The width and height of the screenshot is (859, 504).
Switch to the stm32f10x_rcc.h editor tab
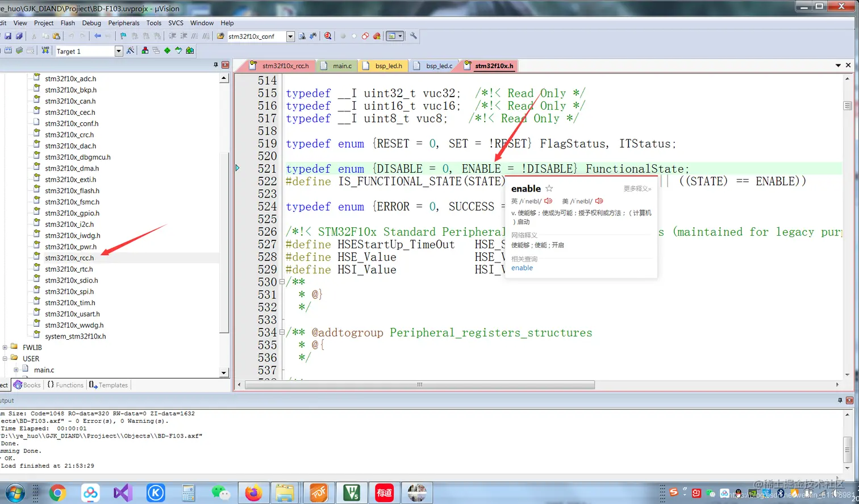point(280,66)
